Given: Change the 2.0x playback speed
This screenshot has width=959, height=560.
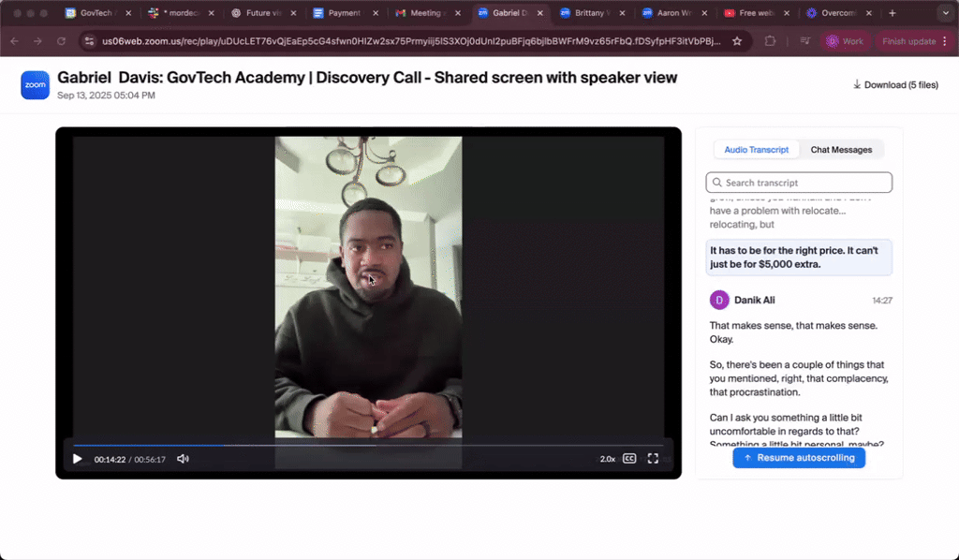Looking at the screenshot, I should click(x=607, y=459).
